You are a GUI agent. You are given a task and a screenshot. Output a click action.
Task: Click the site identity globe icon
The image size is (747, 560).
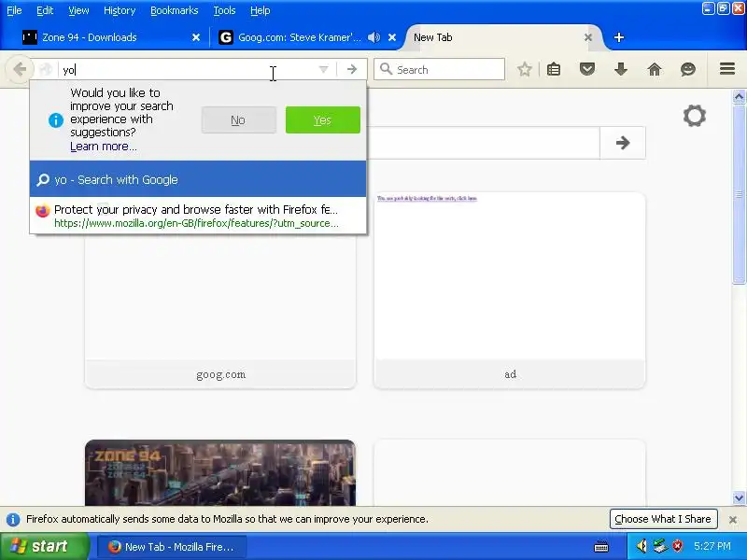pos(46,69)
